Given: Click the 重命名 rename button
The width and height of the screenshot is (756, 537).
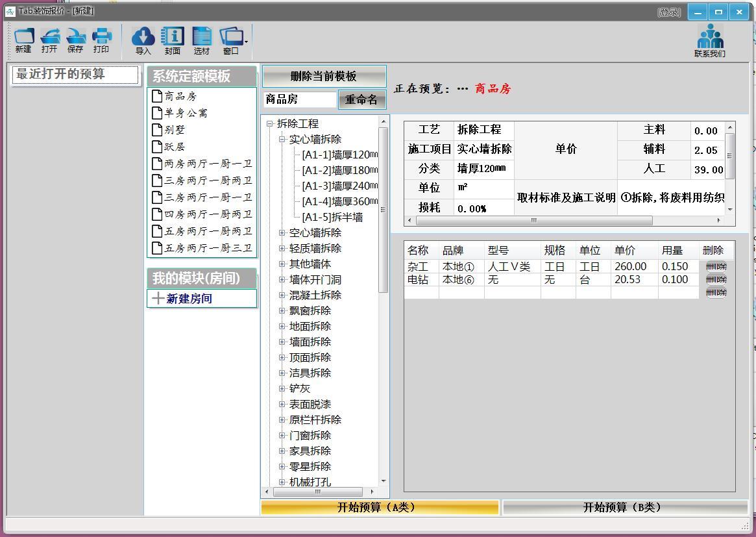Looking at the screenshot, I should tap(361, 99).
